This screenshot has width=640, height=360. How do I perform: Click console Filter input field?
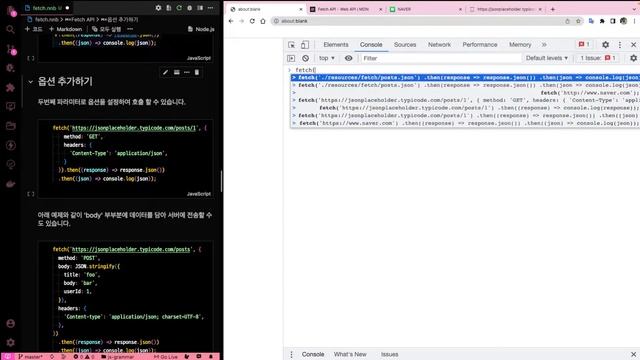click(441, 58)
